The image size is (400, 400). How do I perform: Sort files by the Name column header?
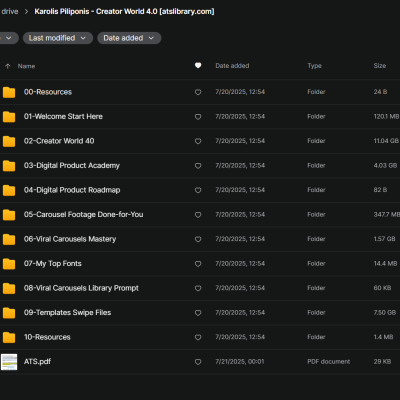[26, 66]
